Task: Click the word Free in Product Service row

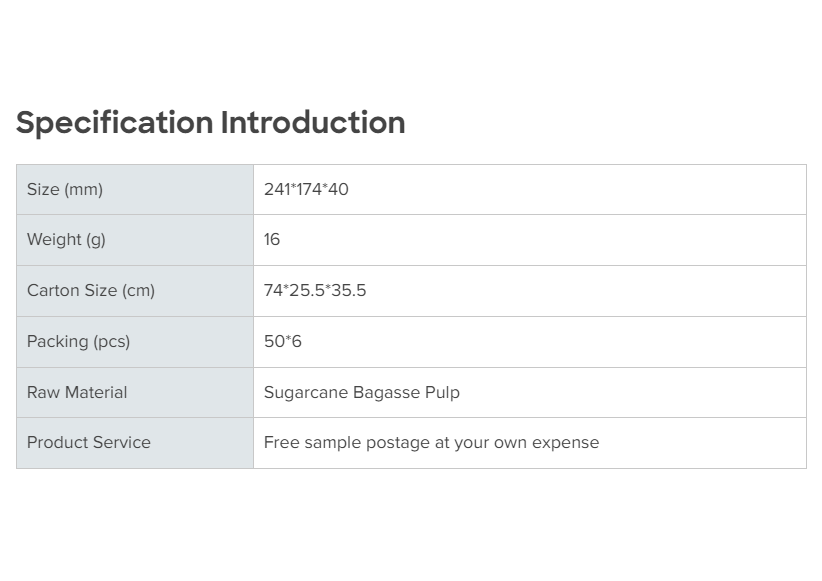Action: click(281, 442)
